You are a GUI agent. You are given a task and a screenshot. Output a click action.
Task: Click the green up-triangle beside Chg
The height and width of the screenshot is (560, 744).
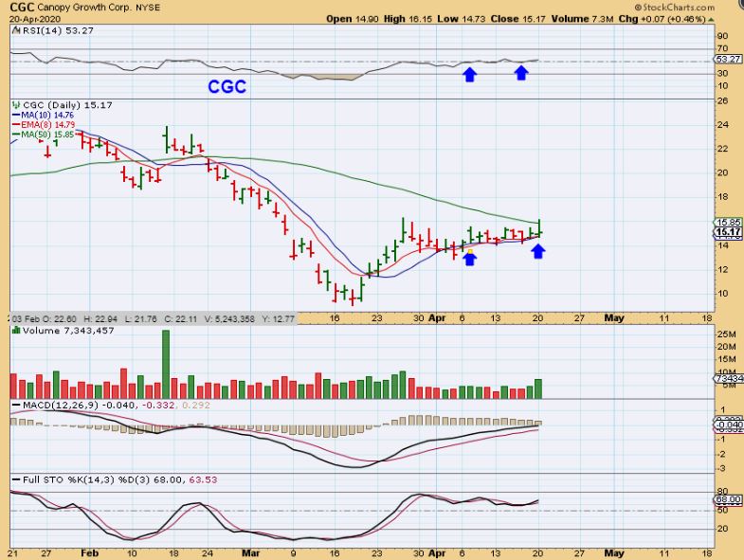(711, 20)
